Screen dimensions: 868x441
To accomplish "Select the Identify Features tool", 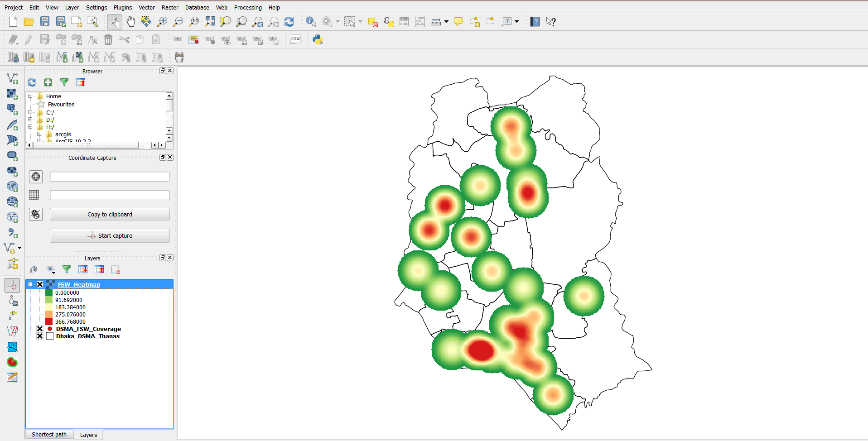I will (x=311, y=22).
